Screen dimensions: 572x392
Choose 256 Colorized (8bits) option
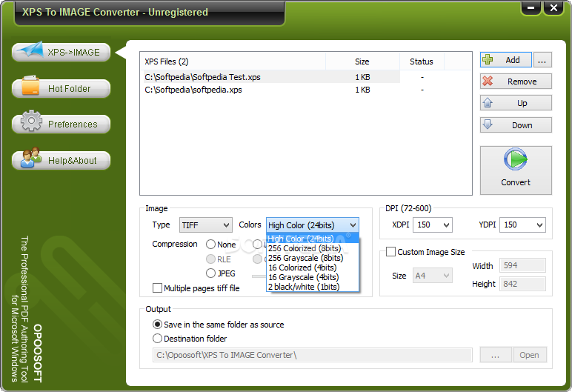(x=313, y=248)
